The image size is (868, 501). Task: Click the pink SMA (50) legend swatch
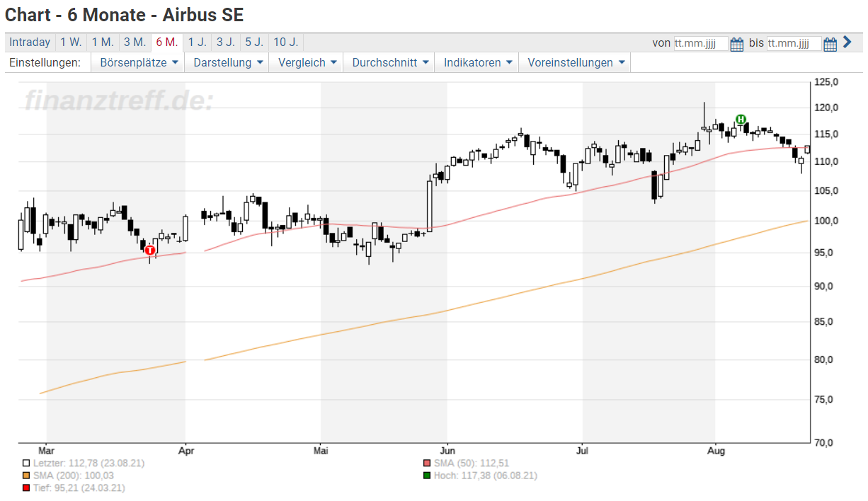pyautogui.click(x=426, y=463)
